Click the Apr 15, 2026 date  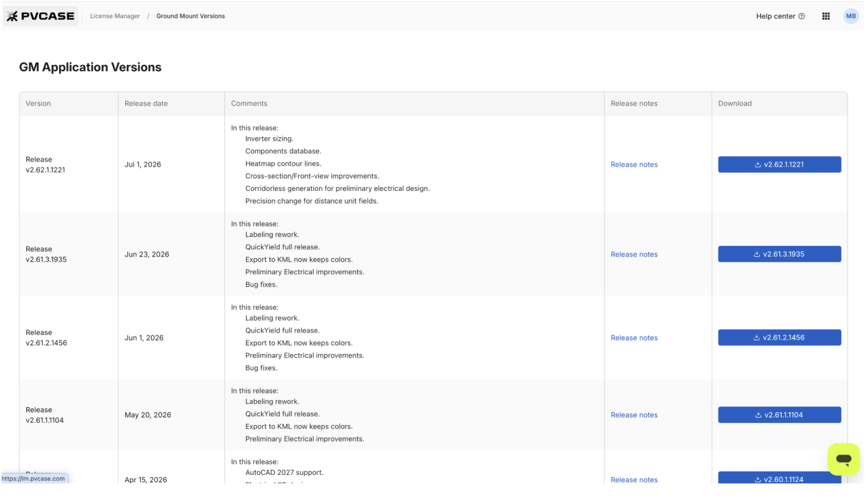coord(145,480)
